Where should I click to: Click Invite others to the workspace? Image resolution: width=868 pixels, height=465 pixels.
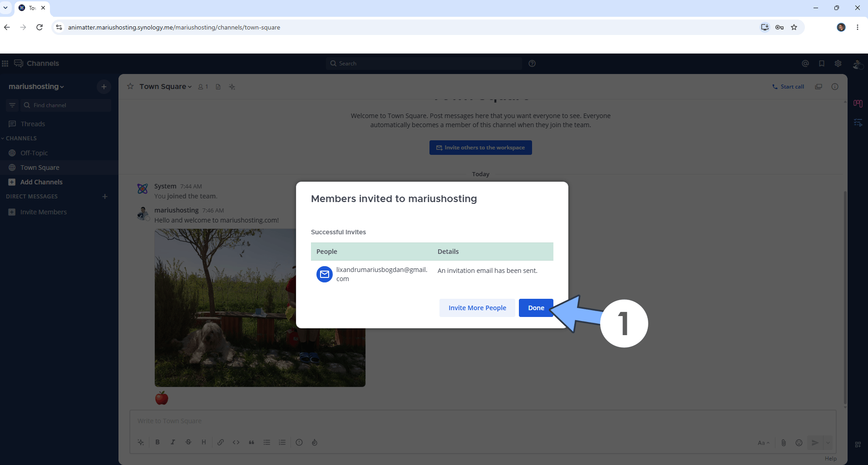pos(481,148)
